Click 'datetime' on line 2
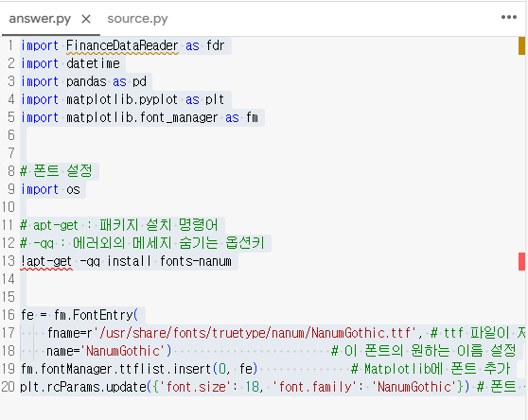The width and height of the screenshot is (528, 420). click(x=93, y=63)
